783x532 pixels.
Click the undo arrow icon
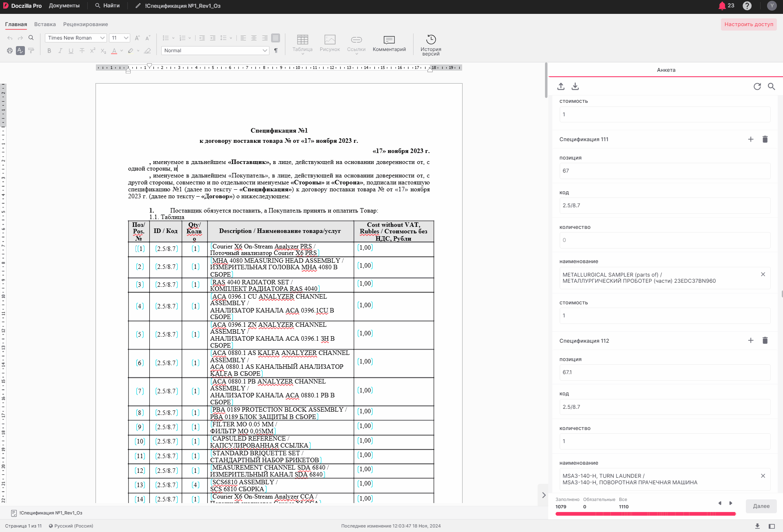[x=10, y=38]
